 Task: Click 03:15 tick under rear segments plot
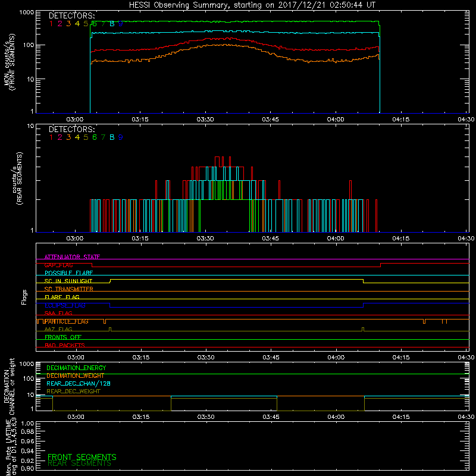click(140, 239)
